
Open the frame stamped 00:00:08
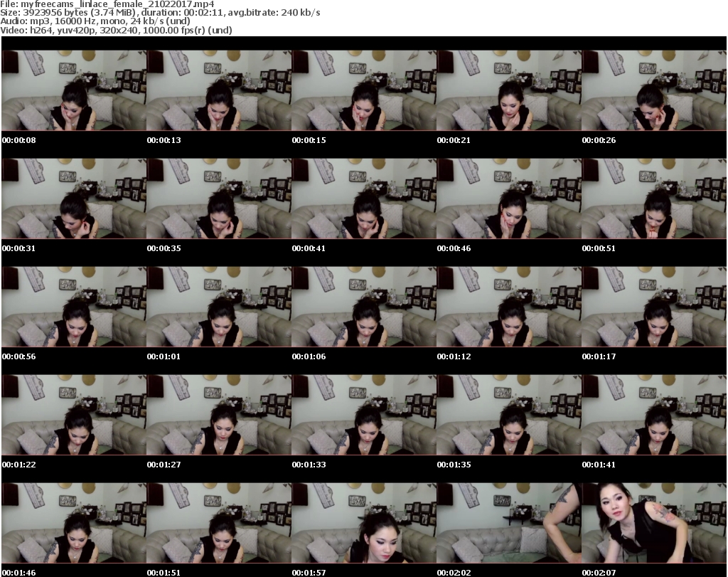pos(74,90)
